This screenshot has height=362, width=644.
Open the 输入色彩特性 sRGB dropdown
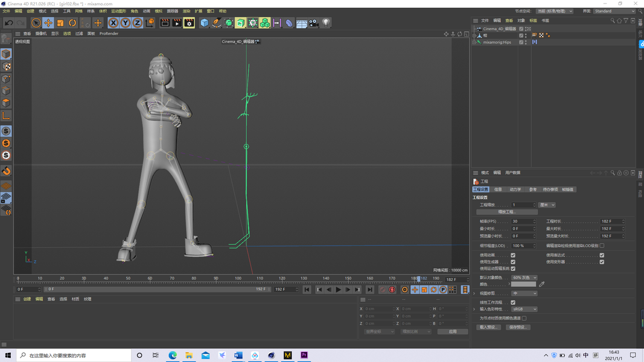pyautogui.click(x=524, y=309)
